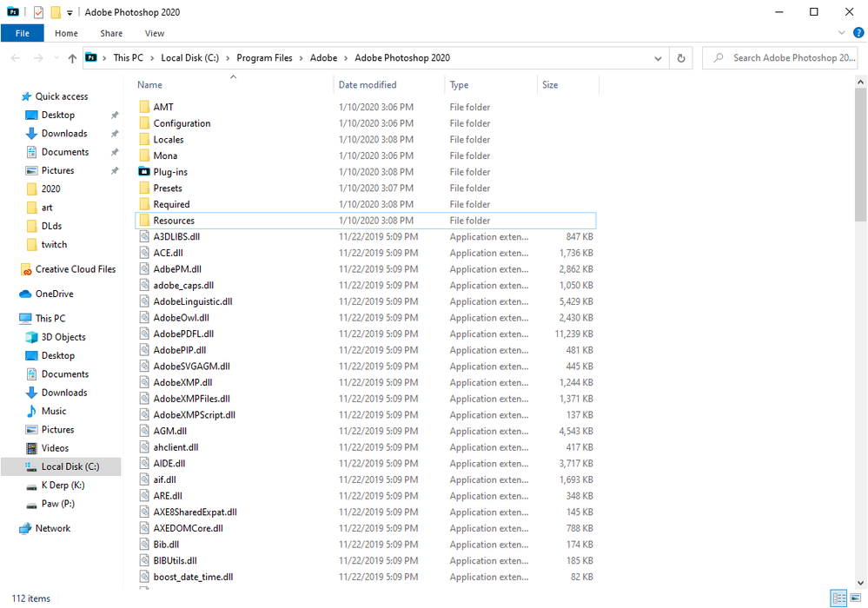The image size is (868, 608).
Task: Open Customize Quick Access Toolbar dropdown
Action: pyautogui.click(x=70, y=13)
